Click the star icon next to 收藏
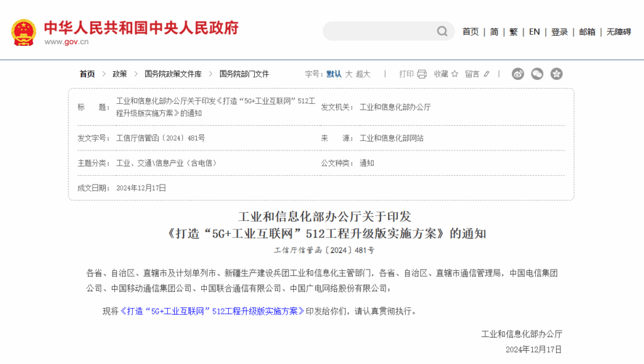Viewport: 644px width, 364px height. coord(455,74)
